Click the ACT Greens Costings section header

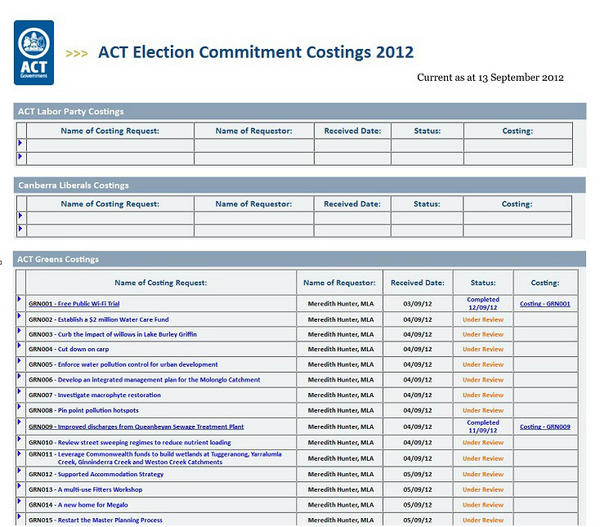click(x=300, y=259)
